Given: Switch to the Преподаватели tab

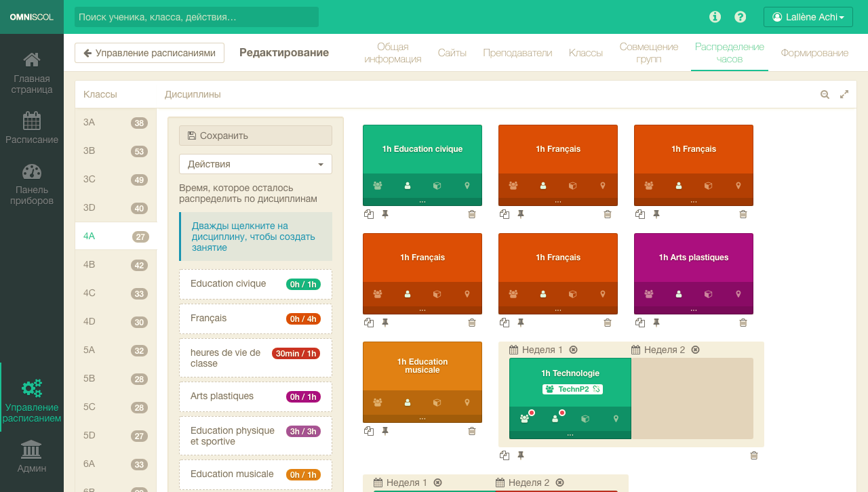Looking at the screenshot, I should pos(517,53).
